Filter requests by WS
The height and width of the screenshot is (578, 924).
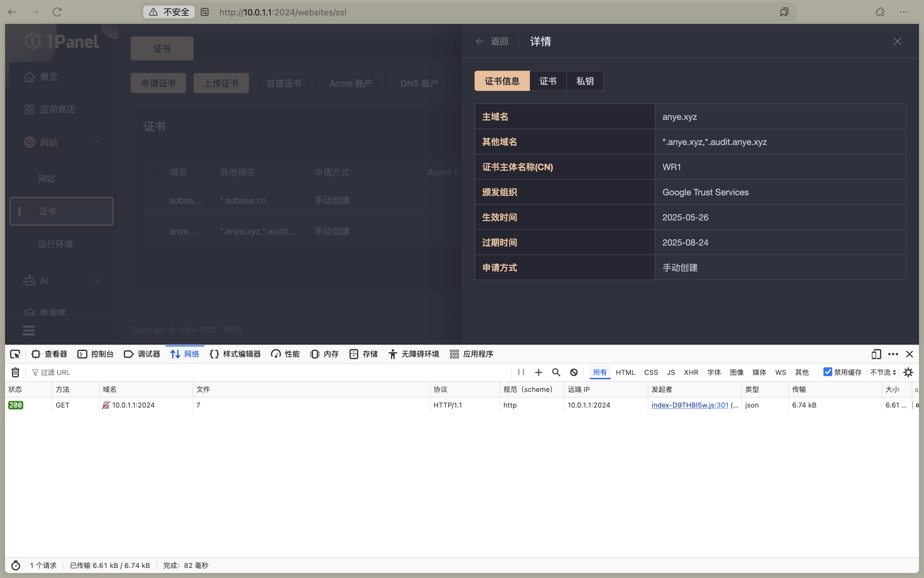click(x=780, y=372)
